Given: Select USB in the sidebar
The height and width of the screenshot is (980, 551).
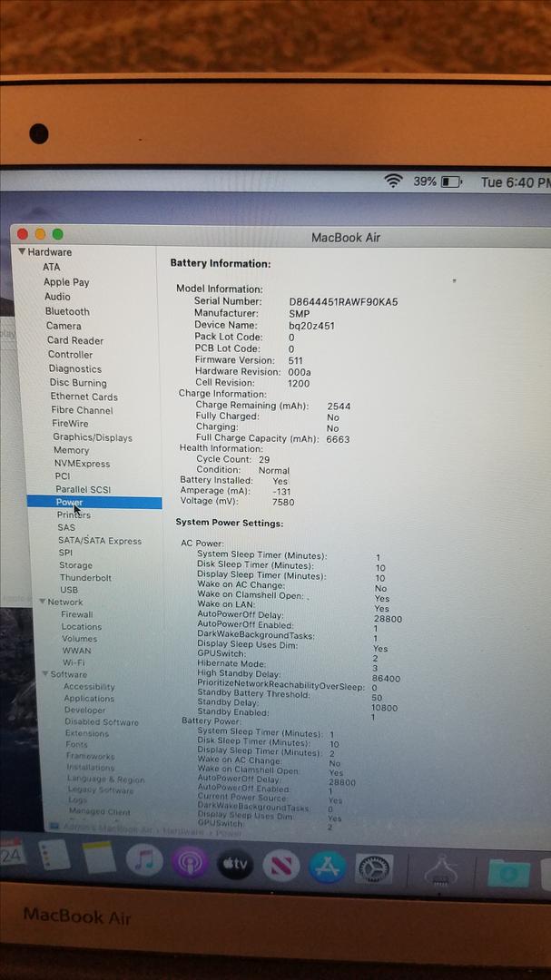Looking at the screenshot, I should [x=69, y=590].
